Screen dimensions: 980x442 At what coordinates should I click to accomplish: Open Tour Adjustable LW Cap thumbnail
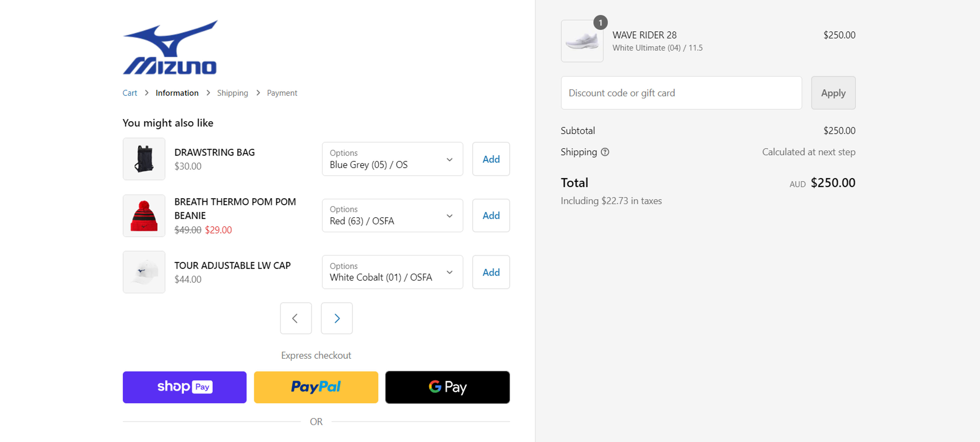tap(144, 272)
